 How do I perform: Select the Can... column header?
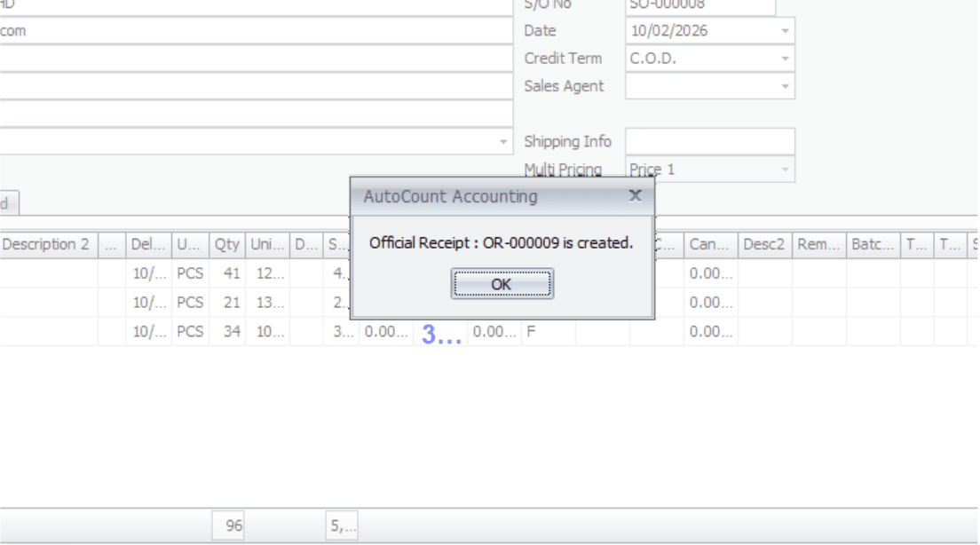[709, 244]
